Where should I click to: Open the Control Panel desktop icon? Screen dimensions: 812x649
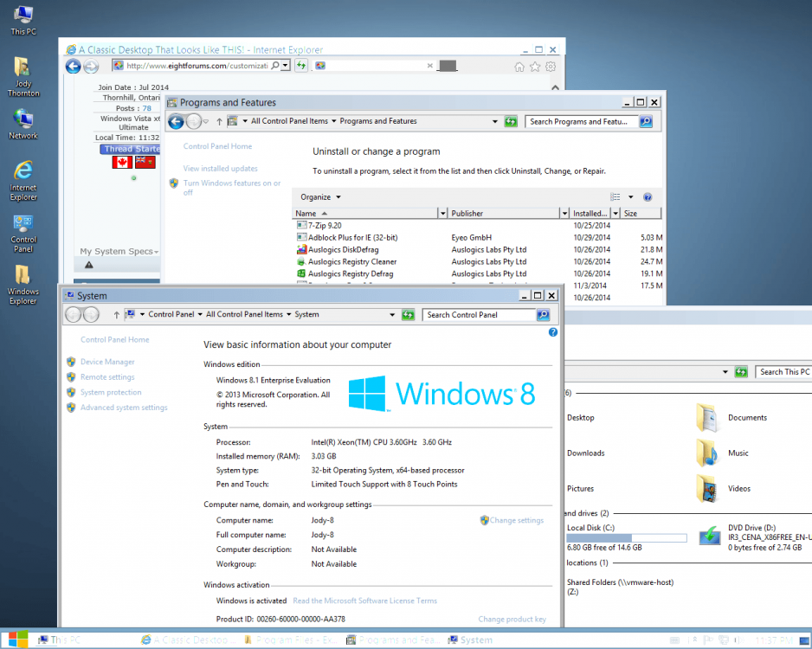coord(23,233)
